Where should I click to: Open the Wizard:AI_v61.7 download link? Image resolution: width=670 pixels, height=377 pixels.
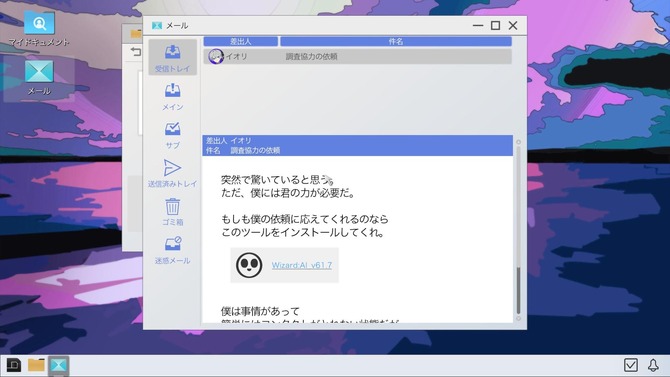click(302, 265)
